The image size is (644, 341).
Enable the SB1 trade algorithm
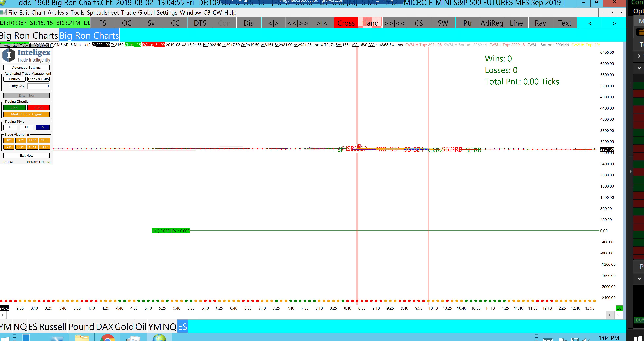(x=9, y=140)
